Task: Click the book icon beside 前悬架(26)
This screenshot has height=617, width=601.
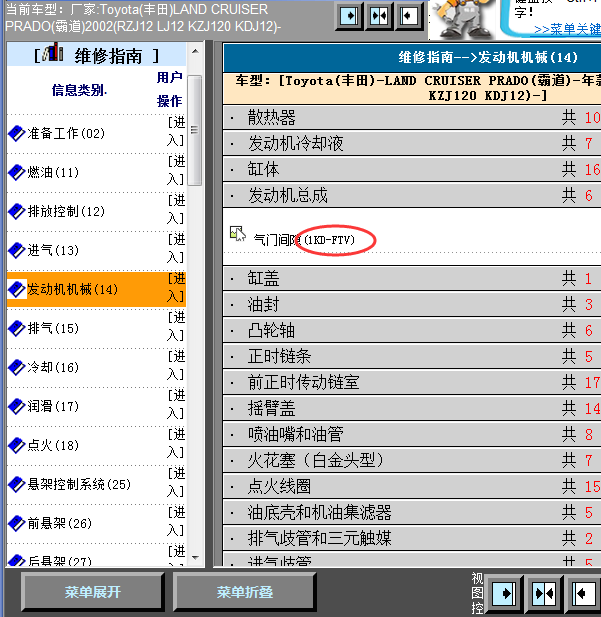Action: tap(17, 523)
